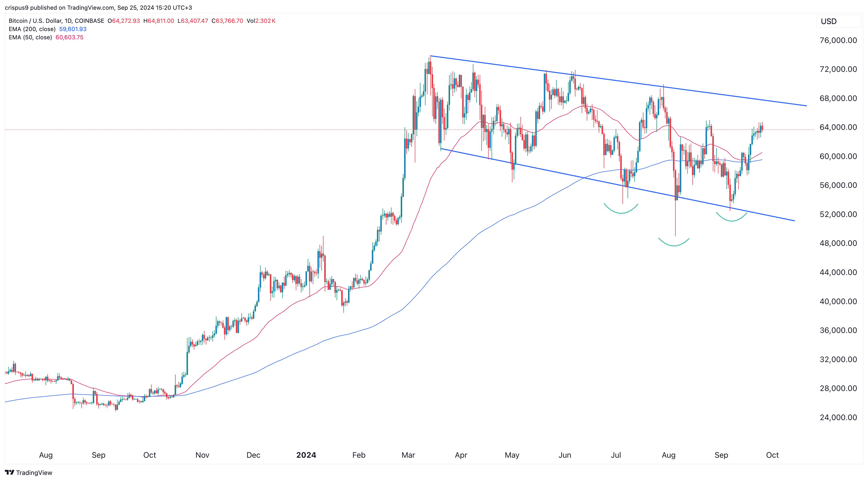The height and width of the screenshot is (481, 868).
Task: Click the 40,000.00 price axis label
Action: (838, 301)
